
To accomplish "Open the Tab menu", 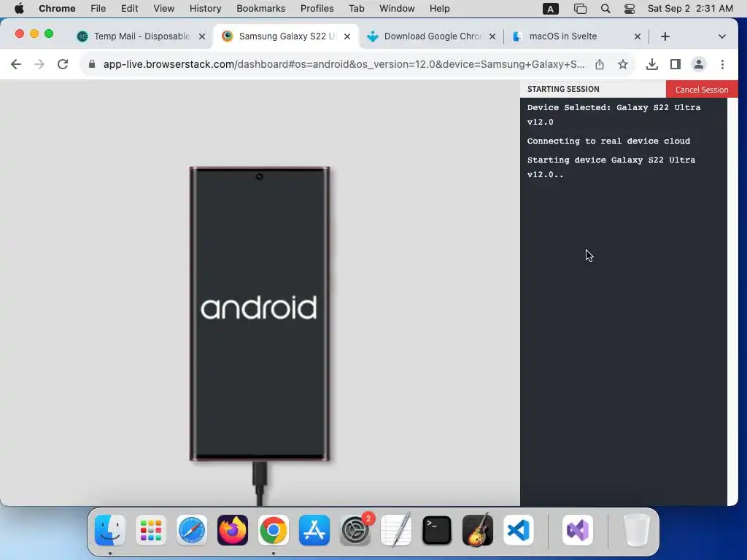I will click(356, 9).
